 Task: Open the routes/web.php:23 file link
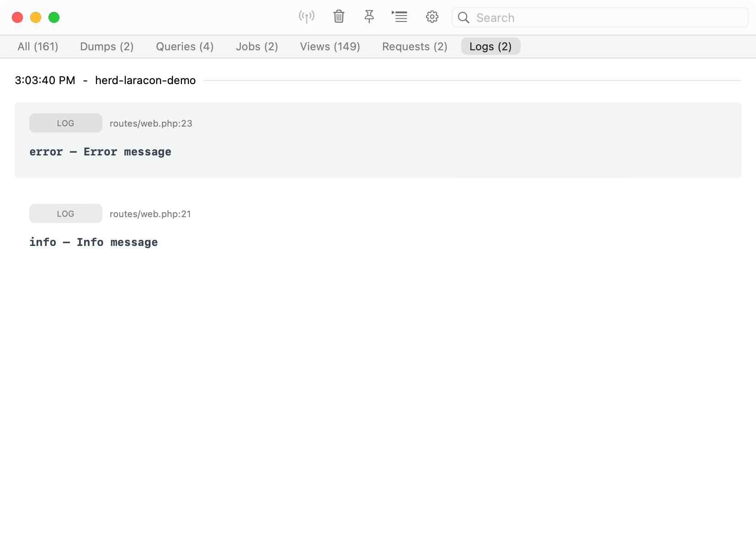(151, 123)
